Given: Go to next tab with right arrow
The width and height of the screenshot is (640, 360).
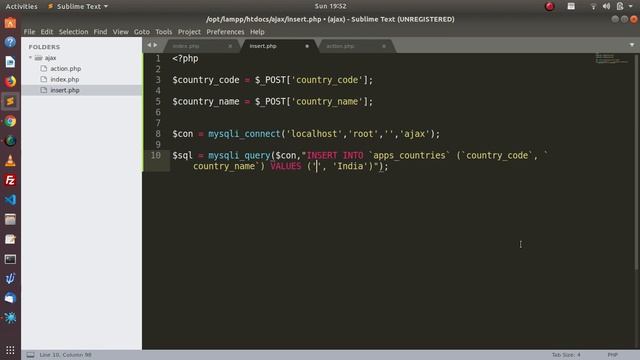Looking at the screenshot, I should (155, 45).
